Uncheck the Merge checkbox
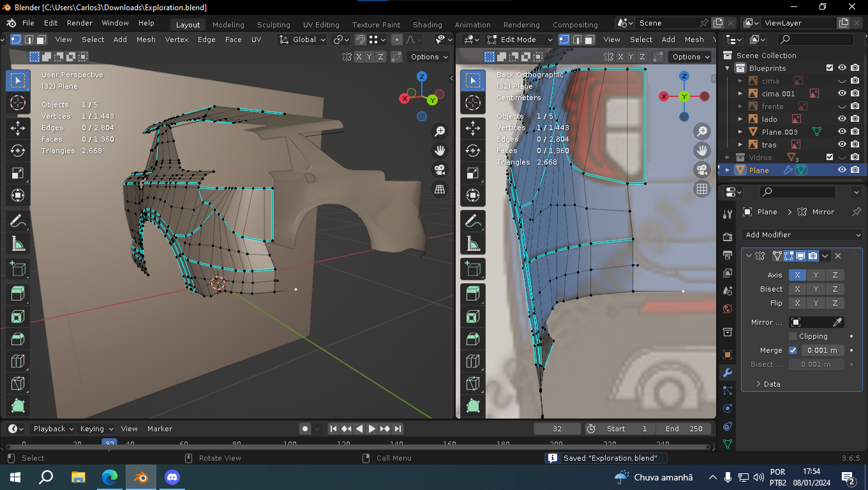The height and width of the screenshot is (490, 868). coord(793,350)
